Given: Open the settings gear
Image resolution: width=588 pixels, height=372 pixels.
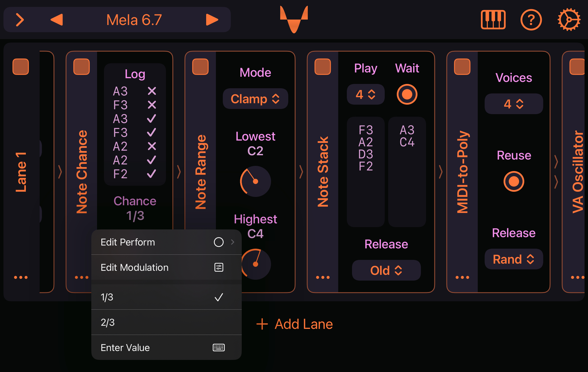Looking at the screenshot, I should 569,20.
